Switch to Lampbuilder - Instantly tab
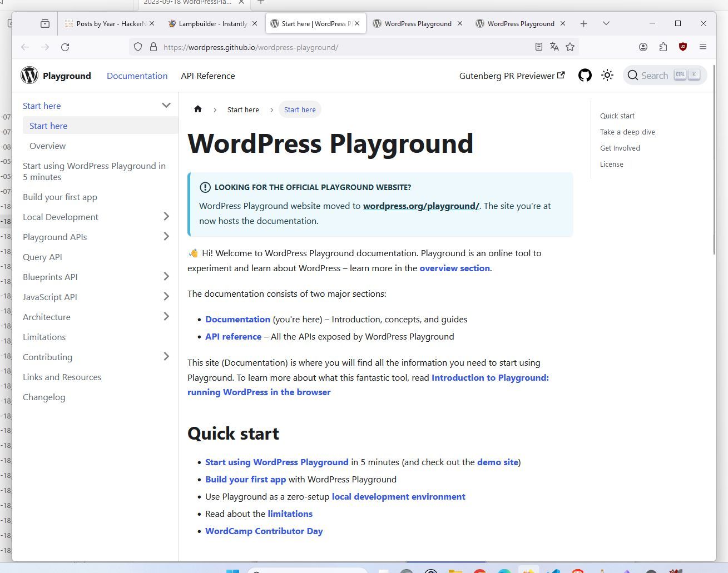This screenshot has height=573, width=728. pos(212,23)
